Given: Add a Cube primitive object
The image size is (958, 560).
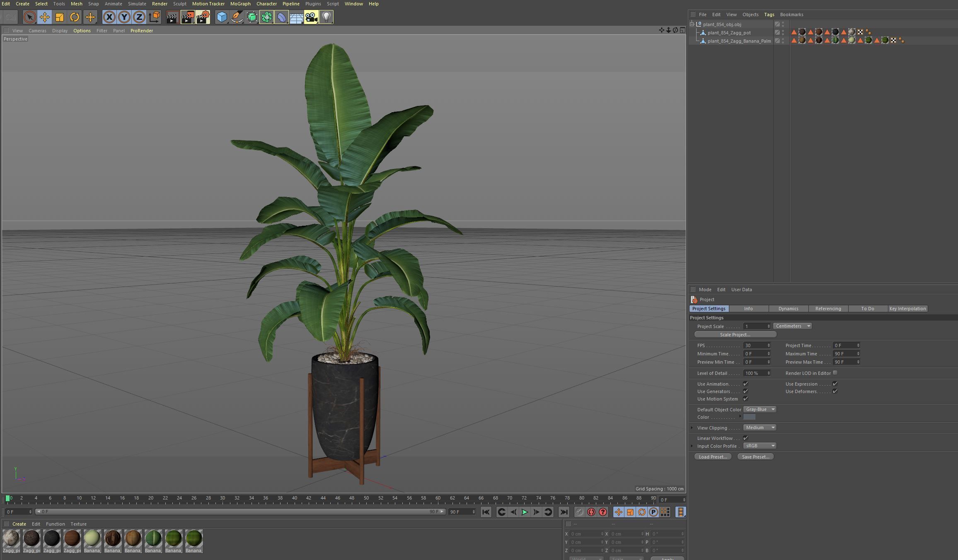Looking at the screenshot, I should (x=222, y=17).
